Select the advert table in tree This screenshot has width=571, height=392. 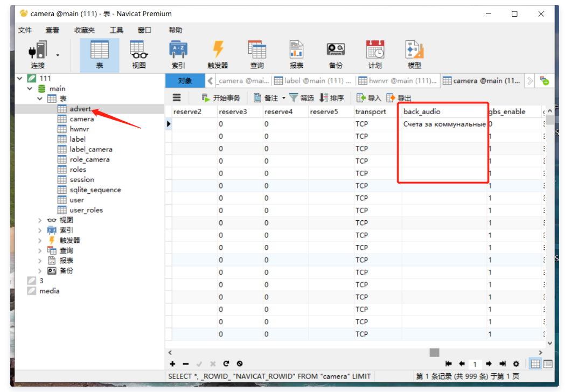(80, 109)
